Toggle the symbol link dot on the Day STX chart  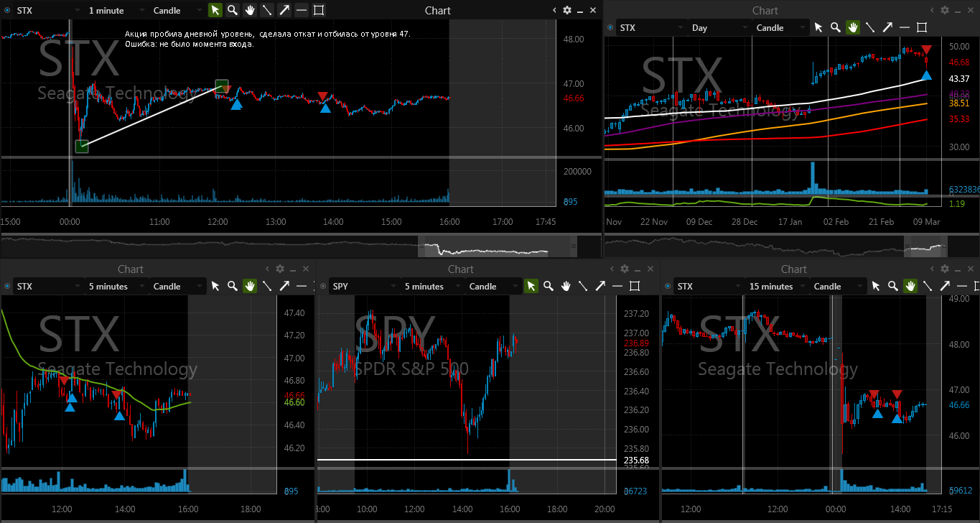coord(610,27)
